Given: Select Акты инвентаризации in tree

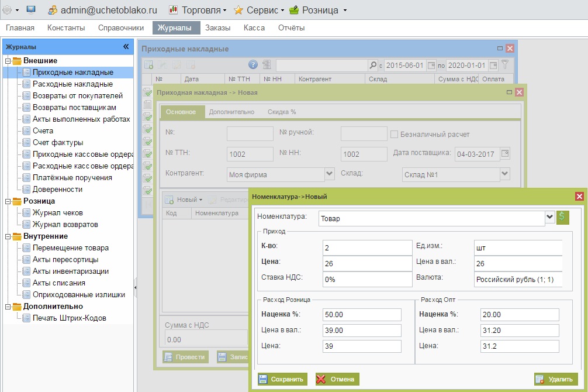Looking at the screenshot, I should [71, 271].
